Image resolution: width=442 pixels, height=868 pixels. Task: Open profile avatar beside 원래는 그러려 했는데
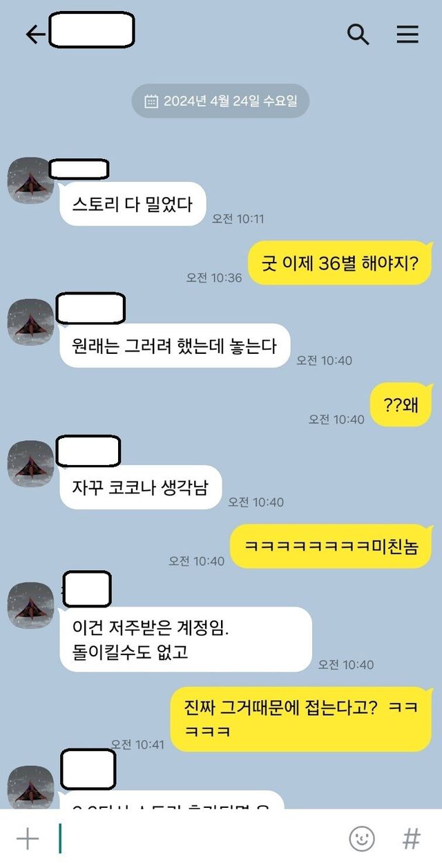click(x=30, y=321)
